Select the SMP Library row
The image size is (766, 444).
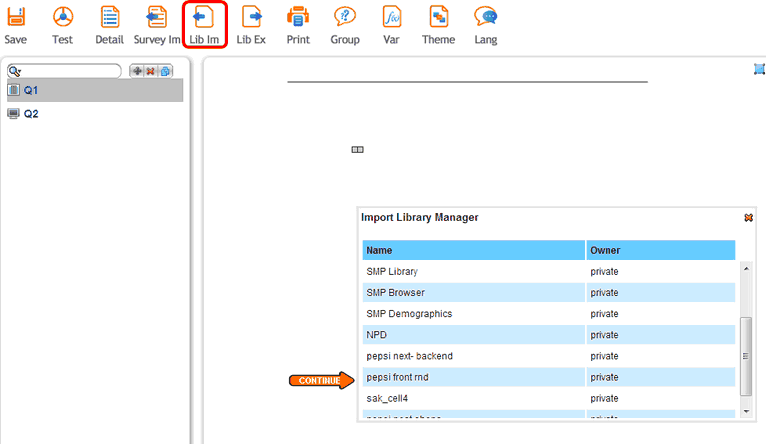pos(549,272)
